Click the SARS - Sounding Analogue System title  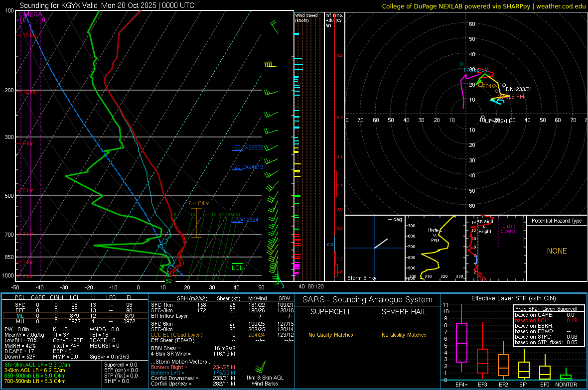point(367,300)
